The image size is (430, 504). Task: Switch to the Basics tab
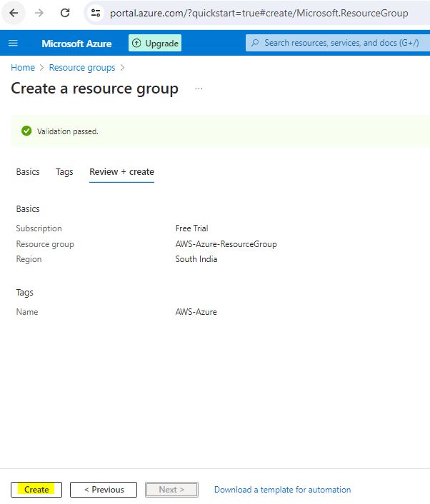click(x=28, y=172)
